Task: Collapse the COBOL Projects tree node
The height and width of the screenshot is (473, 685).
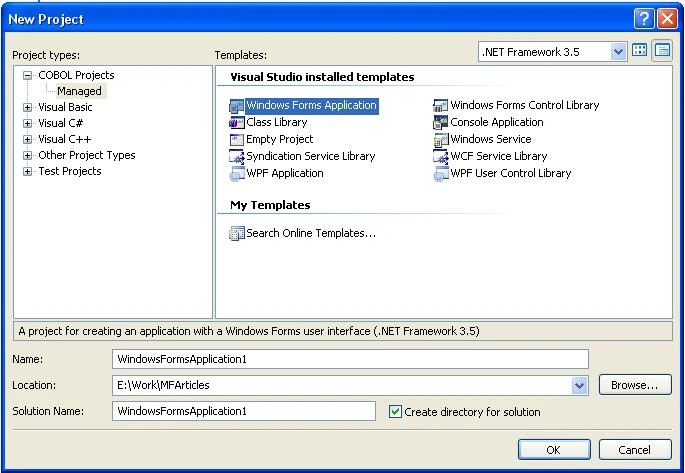Action: 27,76
